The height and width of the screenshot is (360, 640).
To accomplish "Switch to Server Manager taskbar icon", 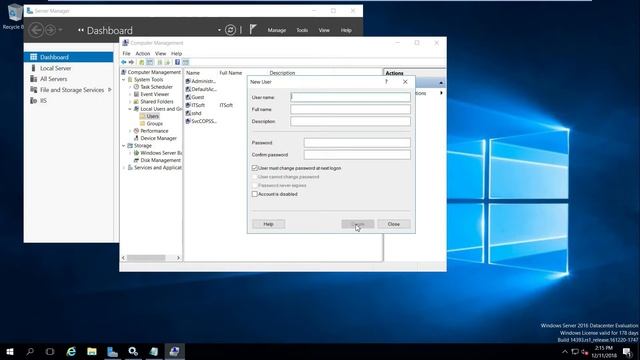I will [112, 351].
